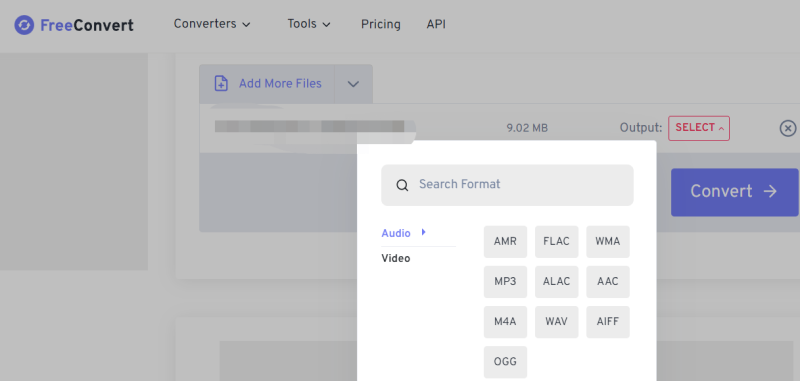This screenshot has height=381, width=800.
Task: Collapse the output SELECT format dropdown
Action: click(x=699, y=128)
